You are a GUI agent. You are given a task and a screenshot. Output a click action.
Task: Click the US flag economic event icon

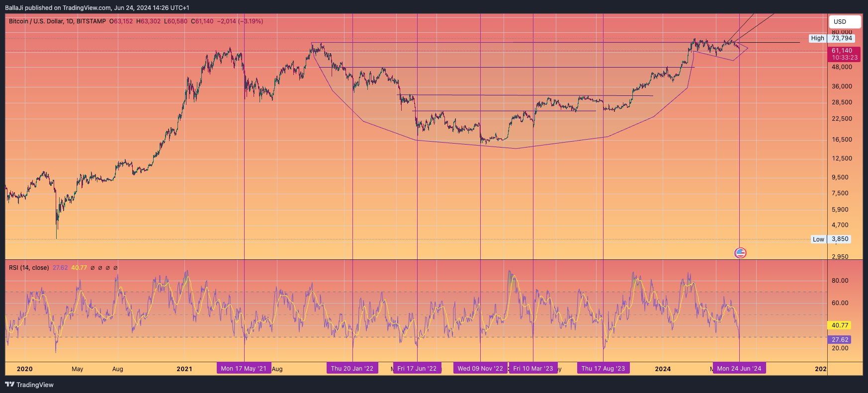740,253
